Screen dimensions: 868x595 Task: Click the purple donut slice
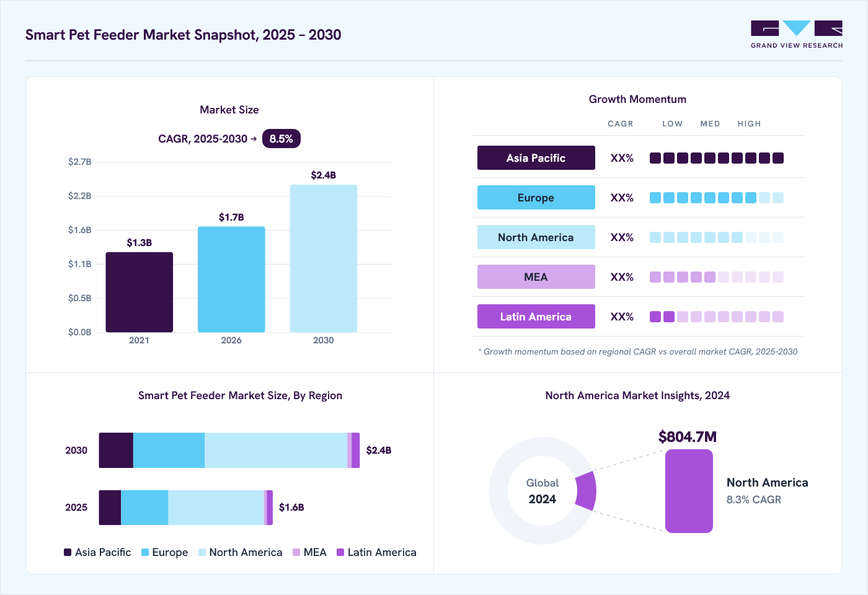tap(587, 491)
